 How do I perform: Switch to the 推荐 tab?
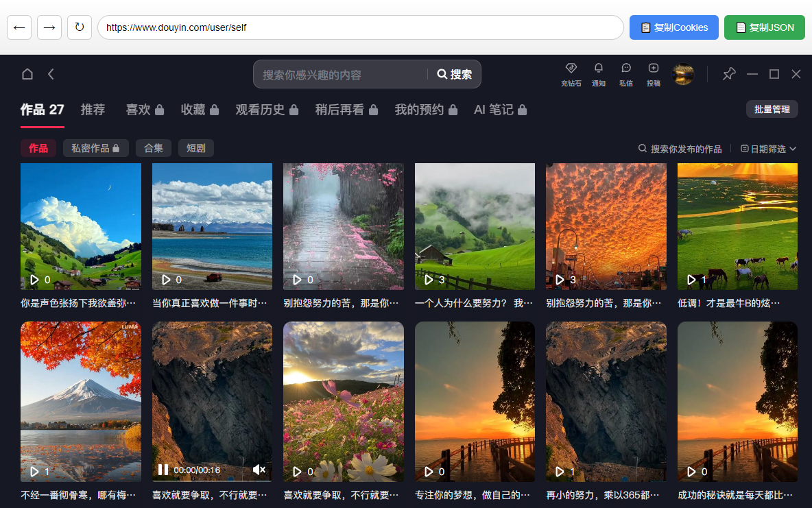pos(93,109)
